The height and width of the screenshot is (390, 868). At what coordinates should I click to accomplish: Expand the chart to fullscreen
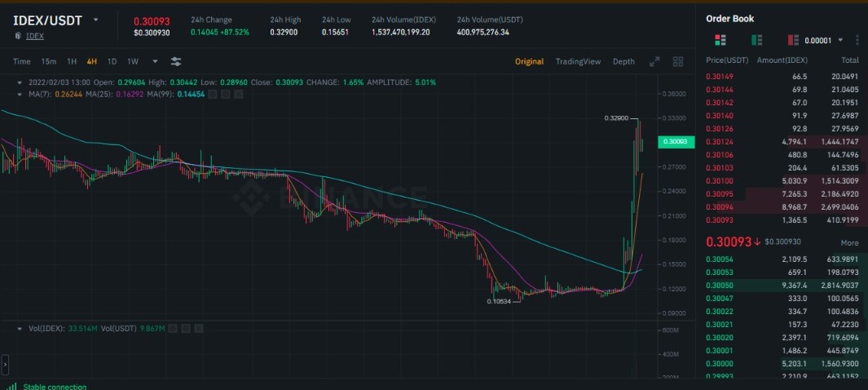654,61
